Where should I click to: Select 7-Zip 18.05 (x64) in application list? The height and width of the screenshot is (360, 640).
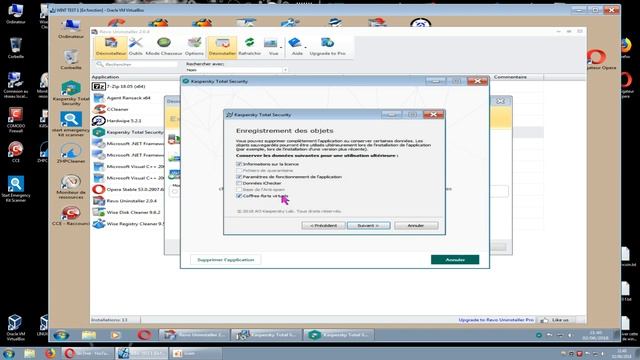pos(127,87)
